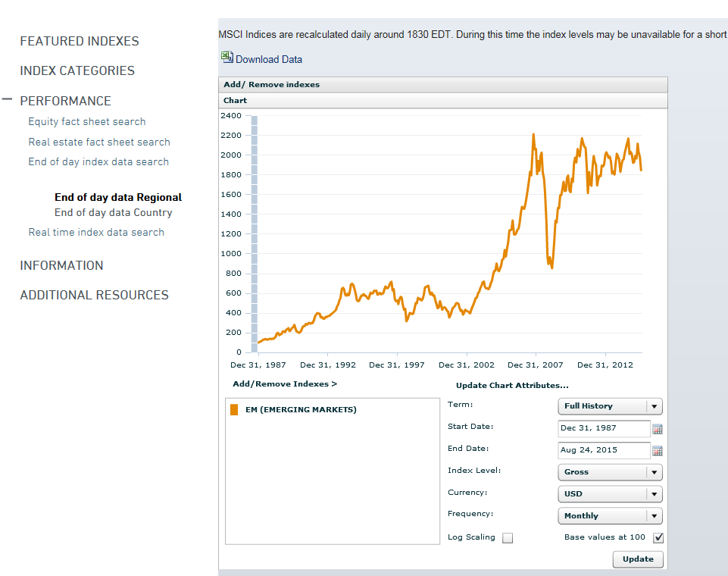Open the INFORMATION menu
728x576 pixels.
click(62, 265)
